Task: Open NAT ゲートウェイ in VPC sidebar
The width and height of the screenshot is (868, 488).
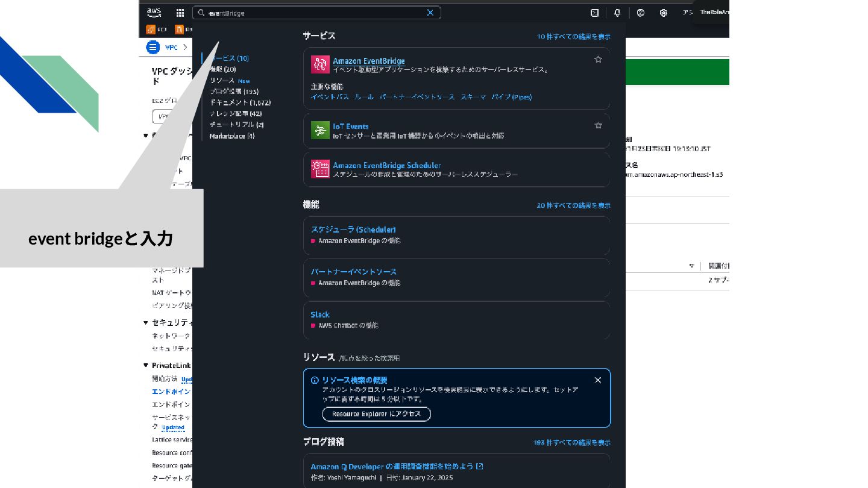Action: [172, 293]
